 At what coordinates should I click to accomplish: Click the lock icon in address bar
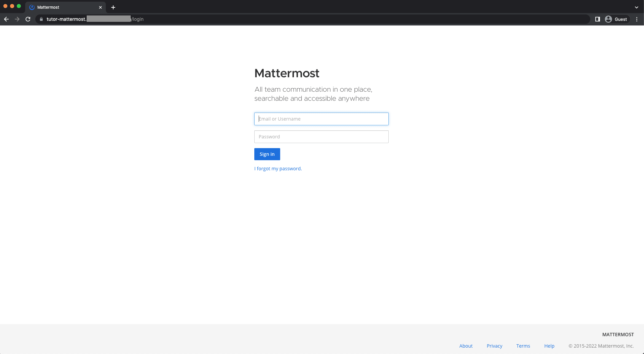click(x=41, y=19)
